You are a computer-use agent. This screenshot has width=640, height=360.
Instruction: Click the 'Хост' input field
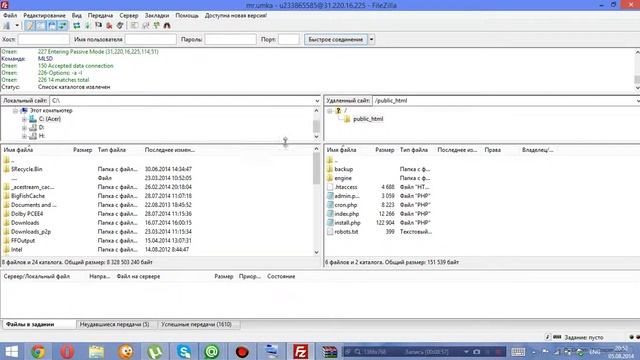tap(44, 40)
